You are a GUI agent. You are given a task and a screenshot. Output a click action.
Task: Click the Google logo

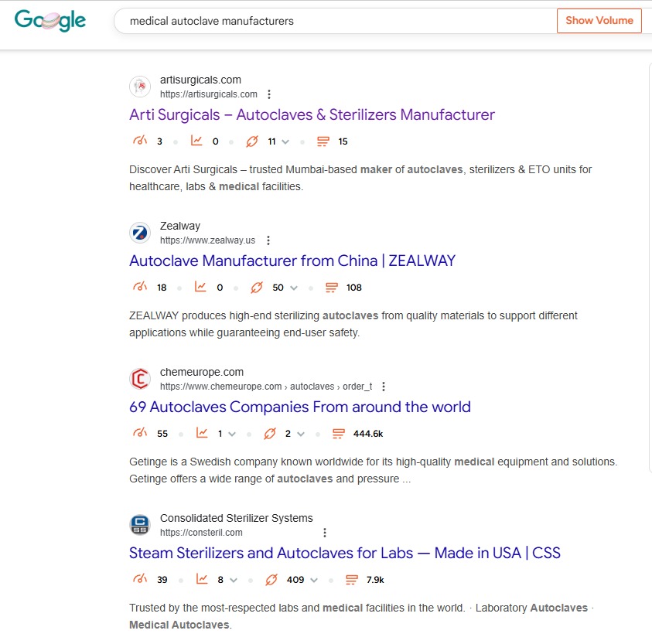pyautogui.click(x=50, y=20)
